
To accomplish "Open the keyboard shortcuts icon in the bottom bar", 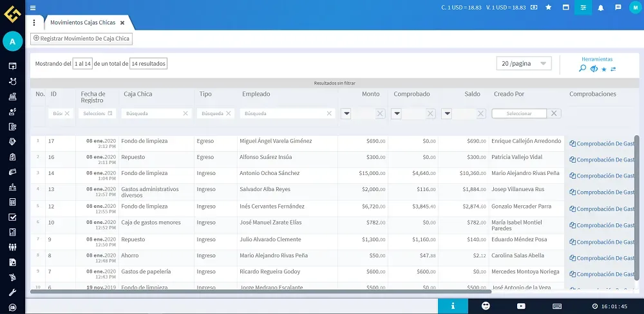I will point(557,306).
